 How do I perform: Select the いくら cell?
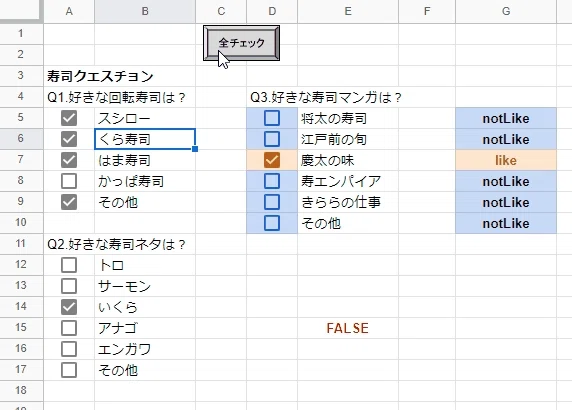pyautogui.click(x=145, y=307)
